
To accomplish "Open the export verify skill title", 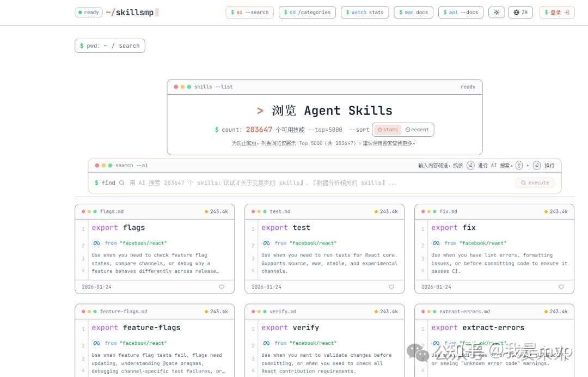I will tap(290, 328).
